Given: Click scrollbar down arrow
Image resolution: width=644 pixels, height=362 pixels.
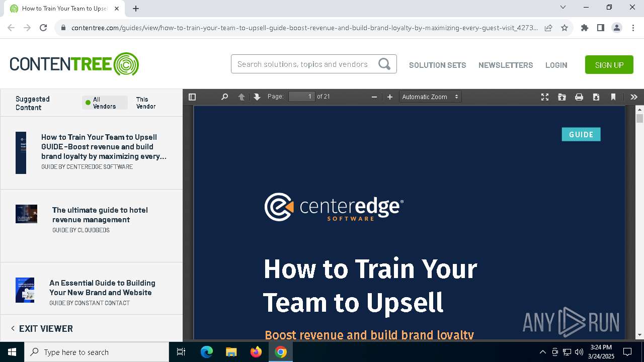Looking at the screenshot, I should [639, 335].
